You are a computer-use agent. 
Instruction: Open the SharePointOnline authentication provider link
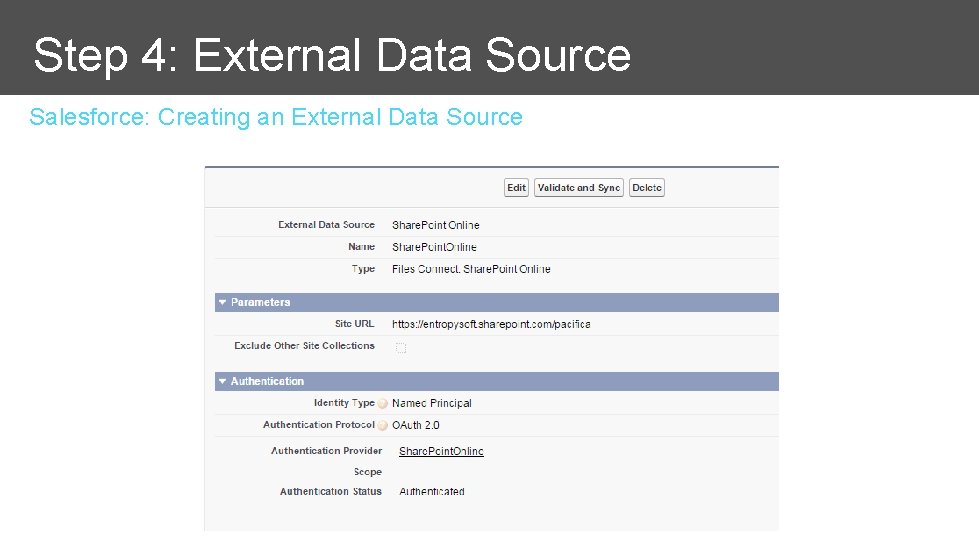click(441, 451)
